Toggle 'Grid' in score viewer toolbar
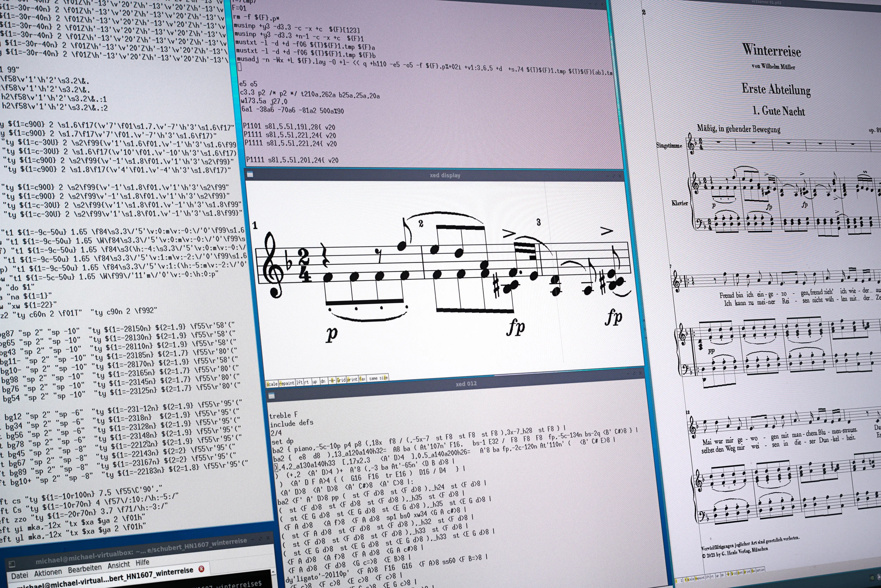The height and width of the screenshot is (588, 881). pos(734,574)
